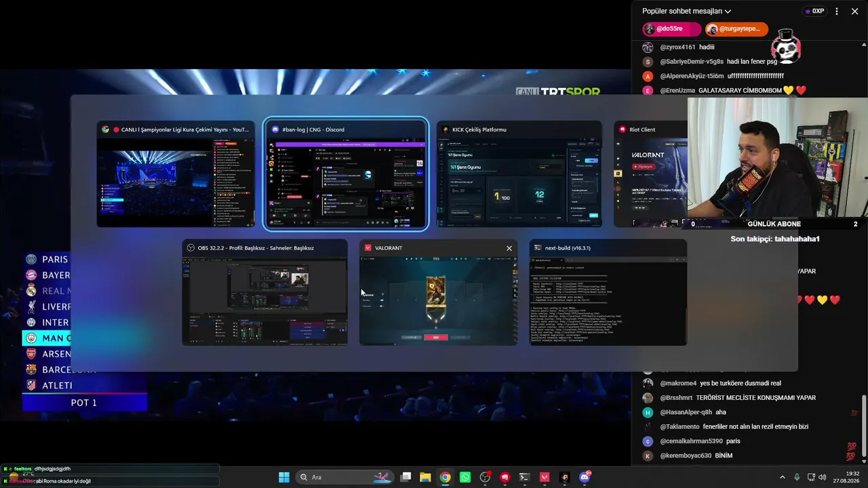The image size is (868, 488).
Task: Click the message 'GALATASARAY CİMBOMBOM'
Action: click(740, 91)
